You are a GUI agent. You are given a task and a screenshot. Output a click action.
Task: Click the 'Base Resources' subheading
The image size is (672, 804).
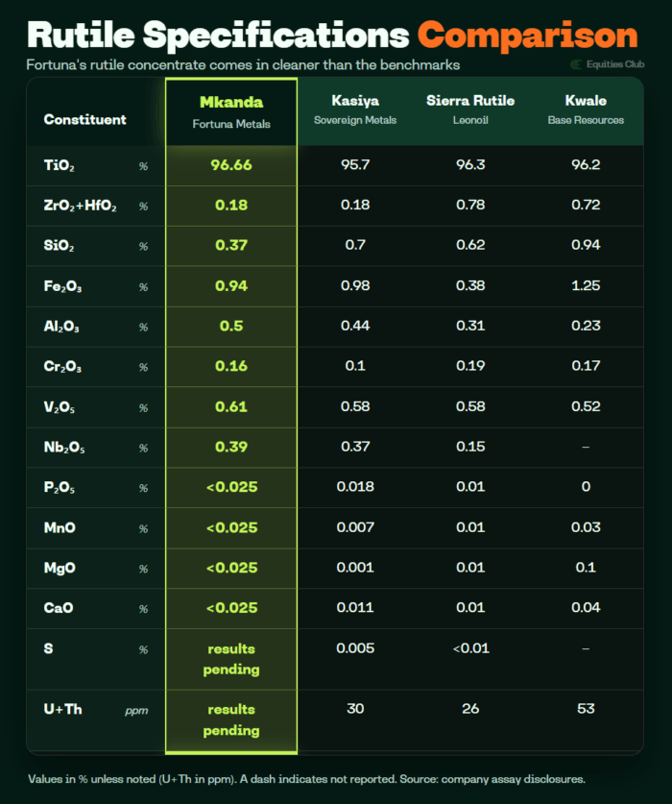click(x=586, y=120)
